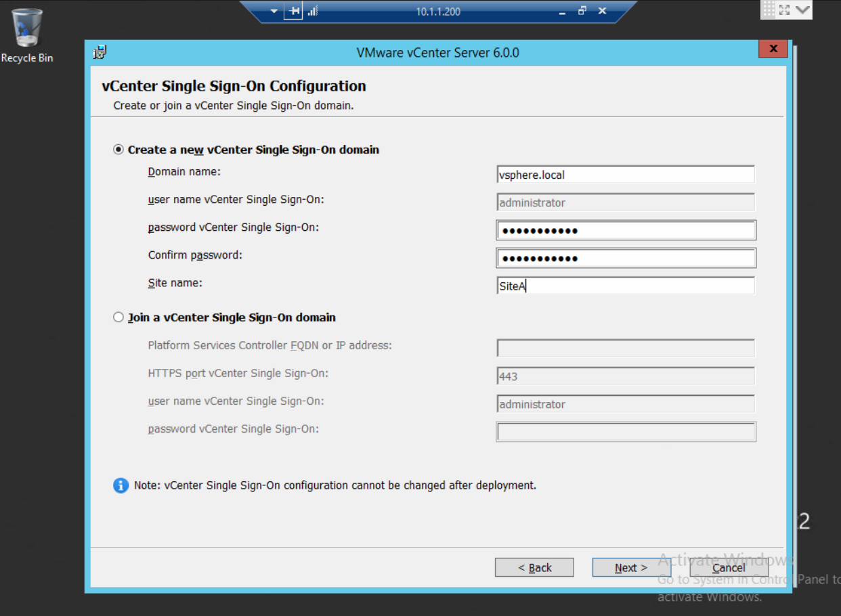Screen dimensions: 841x616
Task: Expand the chevron at the top-right corner
Action: (802, 9)
